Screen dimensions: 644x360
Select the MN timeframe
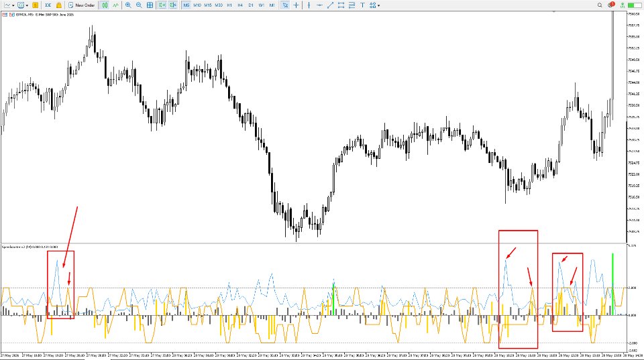[272, 5]
